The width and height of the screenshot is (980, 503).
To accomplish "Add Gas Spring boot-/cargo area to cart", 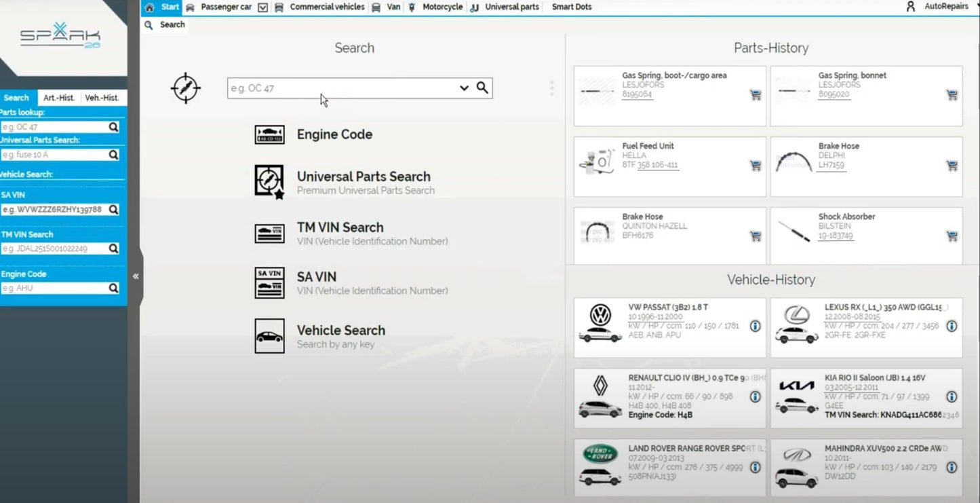I will point(755,95).
